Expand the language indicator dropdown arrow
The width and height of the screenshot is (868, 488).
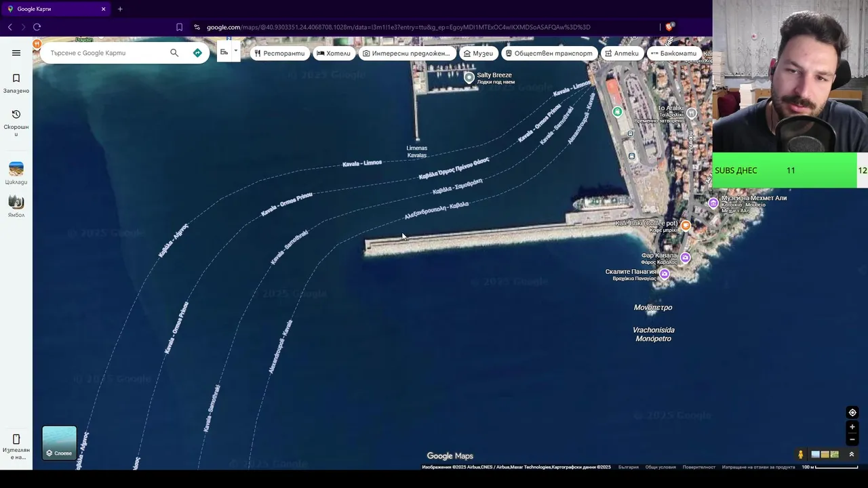(x=235, y=51)
